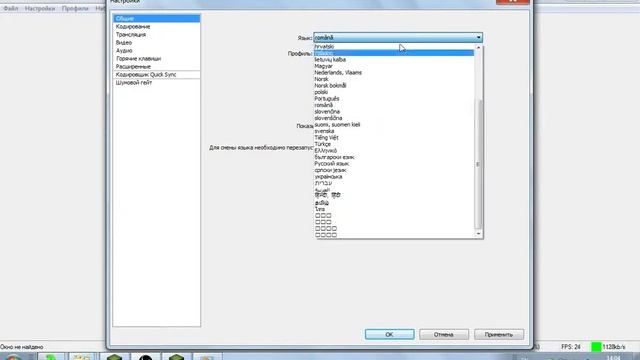Open Настройки menu in main window
The height and width of the screenshot is (360, 640).
point(40,8)
